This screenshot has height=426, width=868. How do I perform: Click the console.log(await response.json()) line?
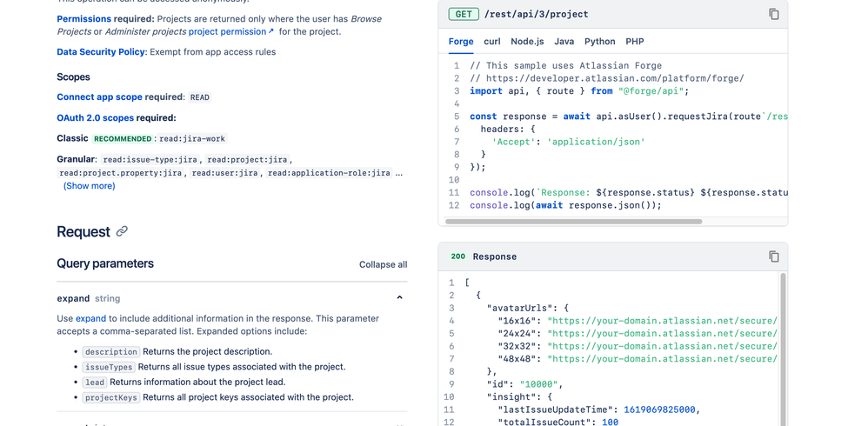point(565,205)
